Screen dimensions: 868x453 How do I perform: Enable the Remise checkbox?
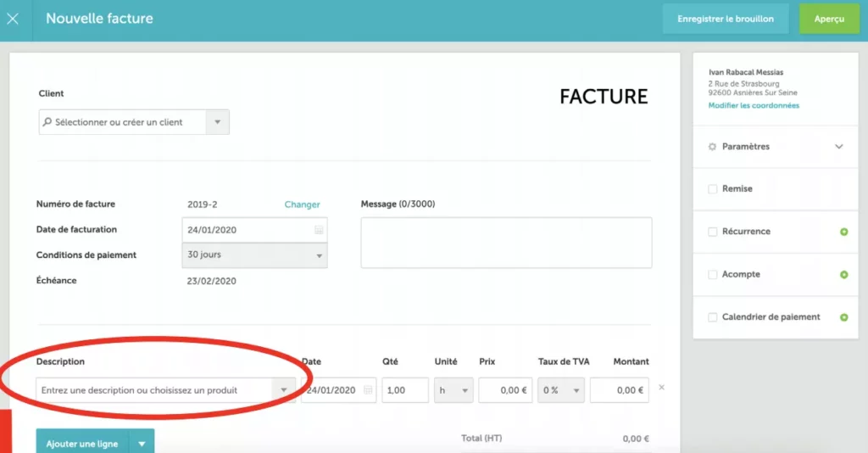click(x=713, y=189)
